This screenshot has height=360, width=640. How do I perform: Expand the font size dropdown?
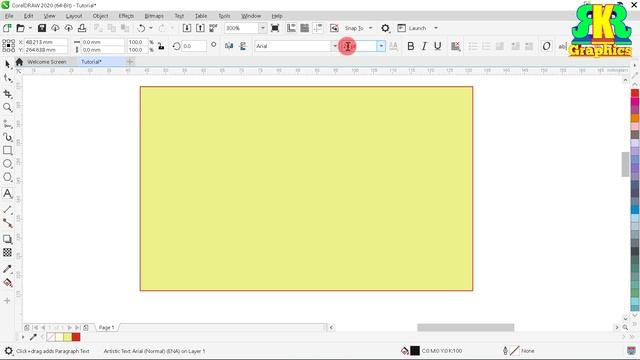(381, 46)
